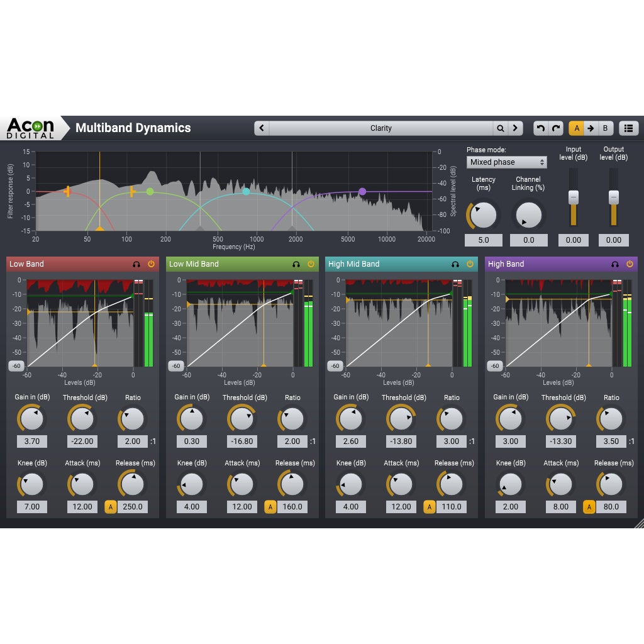Click the Channel Linking knob
The width and height of the screenshot is (644, 644).
pyautogui.click(x=528, y=215)
